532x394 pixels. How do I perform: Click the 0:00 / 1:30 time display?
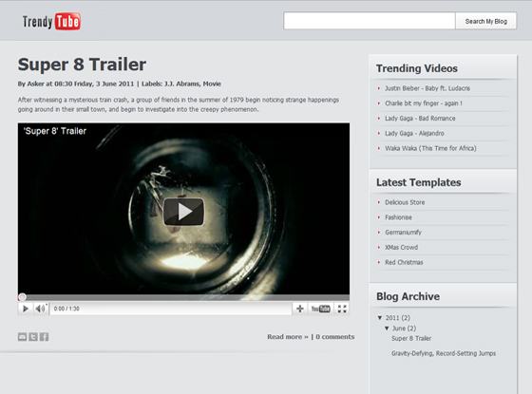66,309
